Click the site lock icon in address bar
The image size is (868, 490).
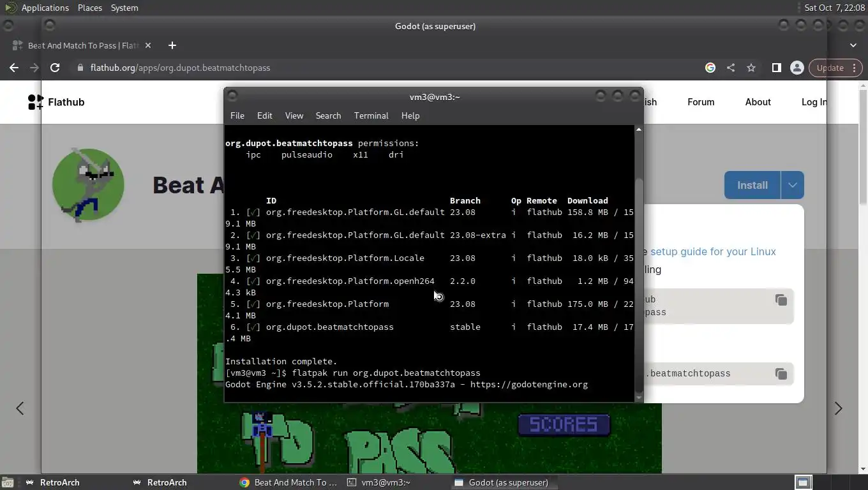(x=80, y=68)
